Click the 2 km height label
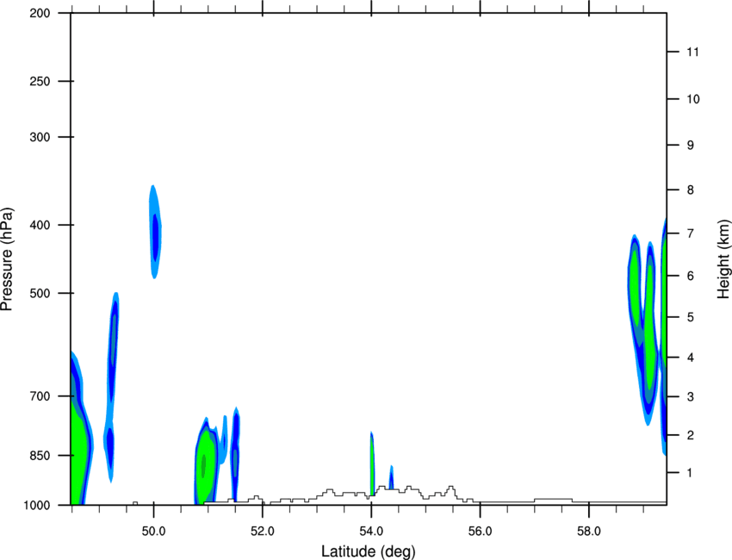The height and width of the screenshot is (560, 732). [691, 435]
